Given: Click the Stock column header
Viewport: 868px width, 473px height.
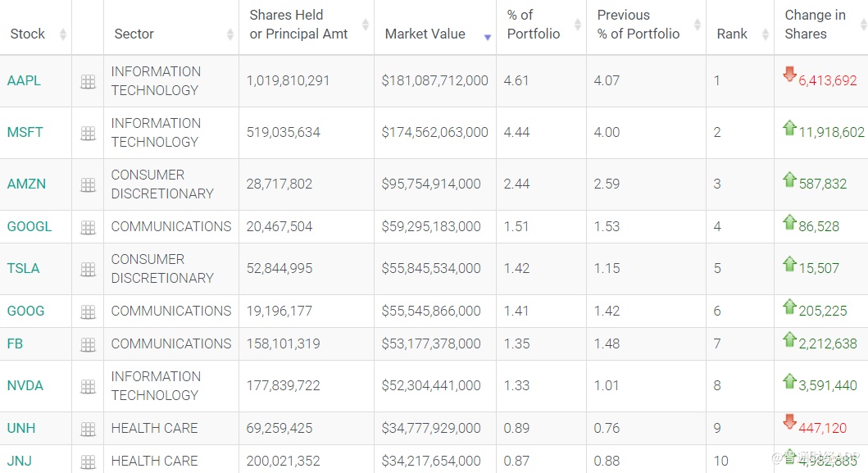Looking at the screenshot, I should tap(28, 34).
